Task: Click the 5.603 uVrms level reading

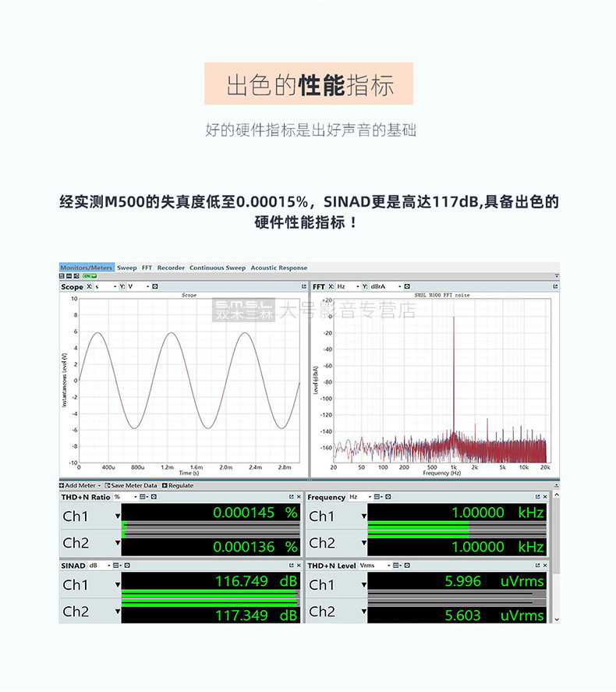Action: tap(494, 615)
